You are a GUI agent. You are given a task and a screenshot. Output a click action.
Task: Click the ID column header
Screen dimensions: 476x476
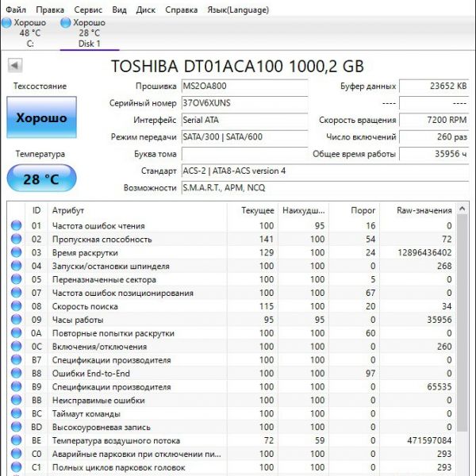(36, 210)
